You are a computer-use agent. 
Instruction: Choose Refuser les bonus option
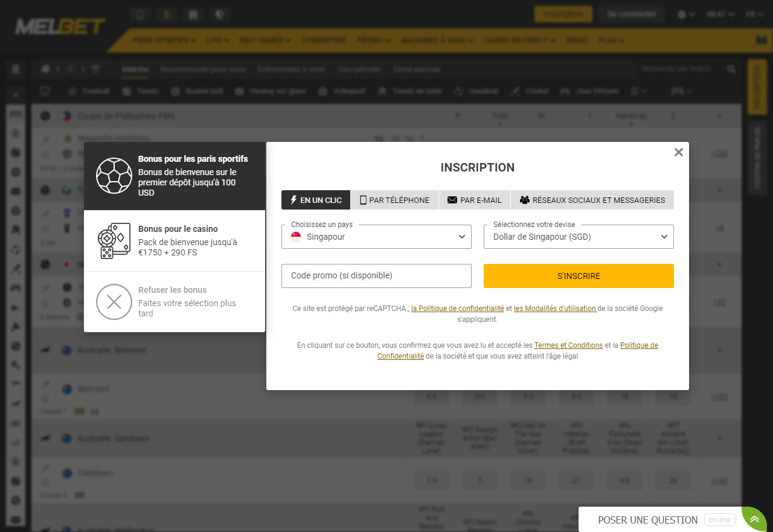[175, 301]
